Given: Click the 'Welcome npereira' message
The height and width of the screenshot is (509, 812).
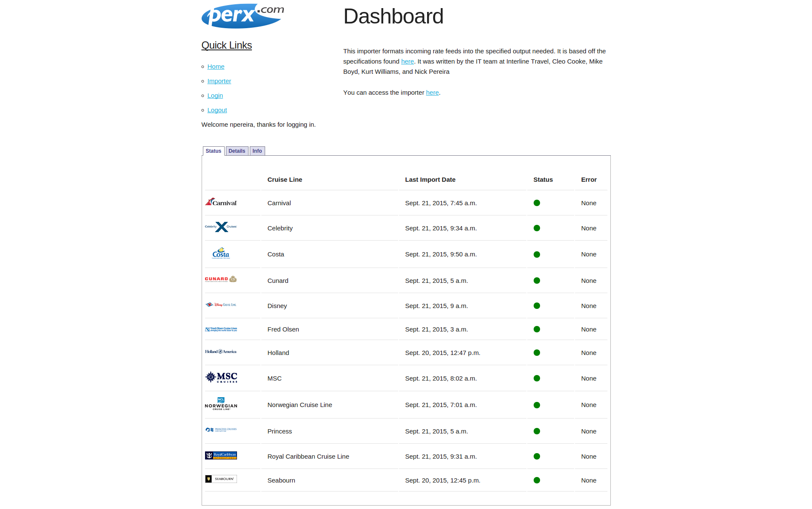Looking at the screenshot, I should tap(258, 125).
